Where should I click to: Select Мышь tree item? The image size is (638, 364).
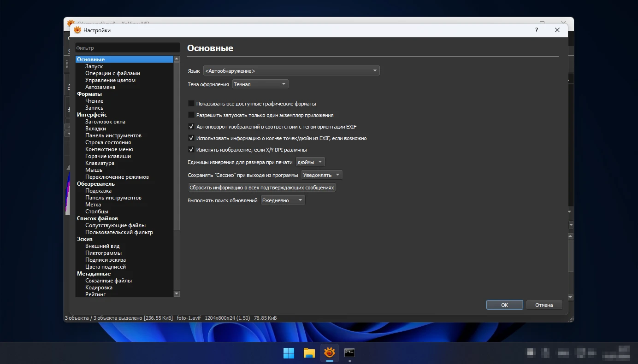click(94, 170)
